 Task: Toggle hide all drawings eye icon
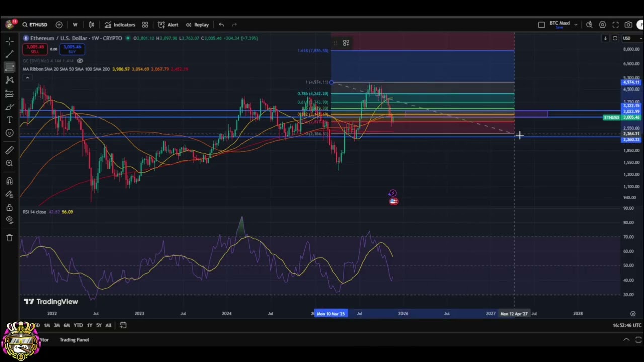9,220
